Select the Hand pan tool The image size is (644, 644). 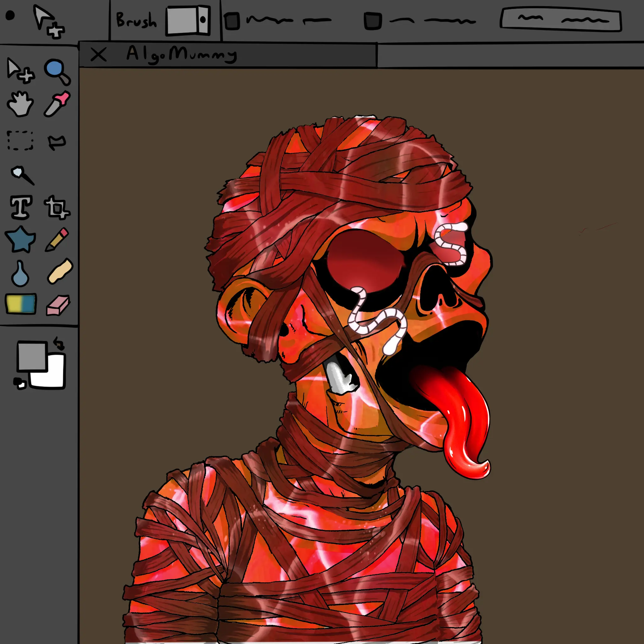pos(20,104)
